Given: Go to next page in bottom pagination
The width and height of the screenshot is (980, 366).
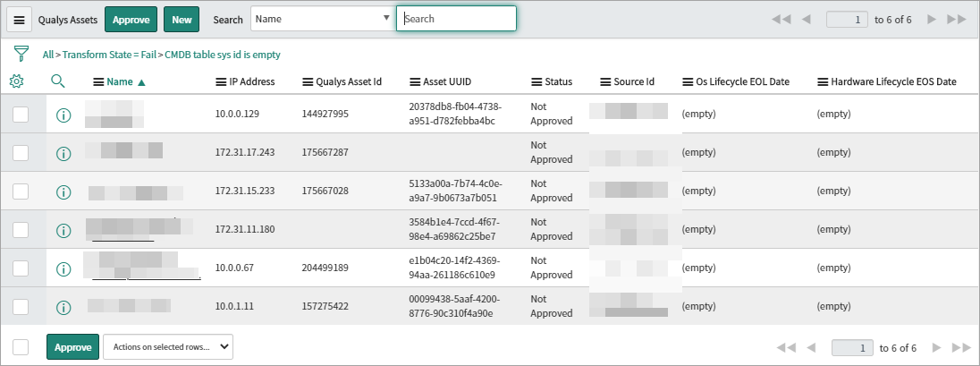Looking at the screenshot, I should pos(937,348).
